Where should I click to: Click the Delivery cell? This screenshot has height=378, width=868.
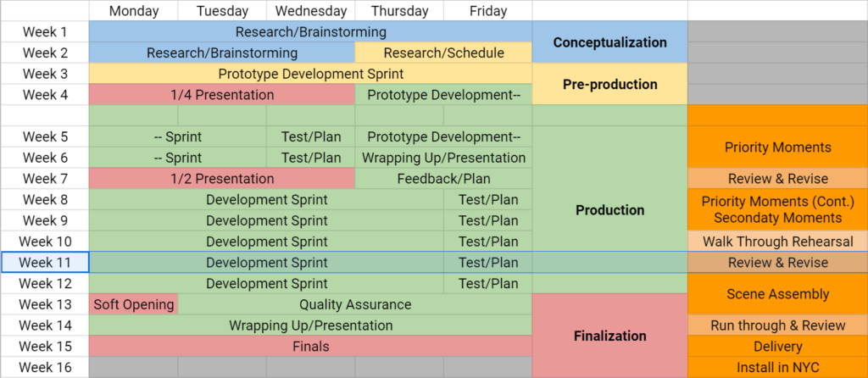click(778, 347)
